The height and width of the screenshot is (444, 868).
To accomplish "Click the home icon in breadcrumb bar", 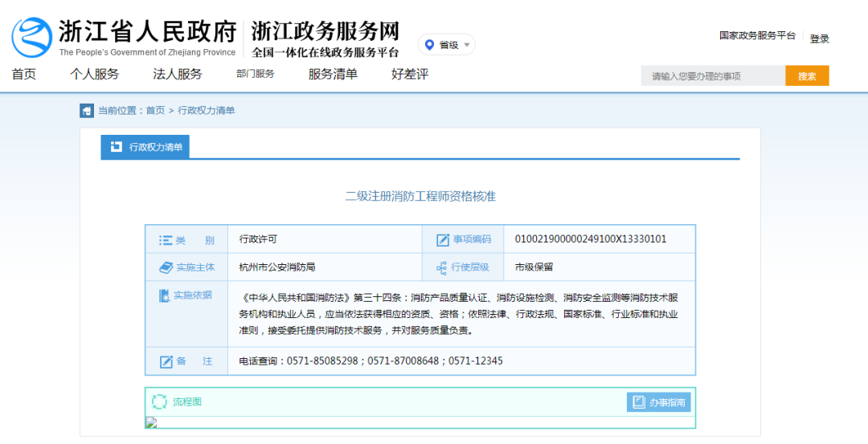I will tap(87, 111).
